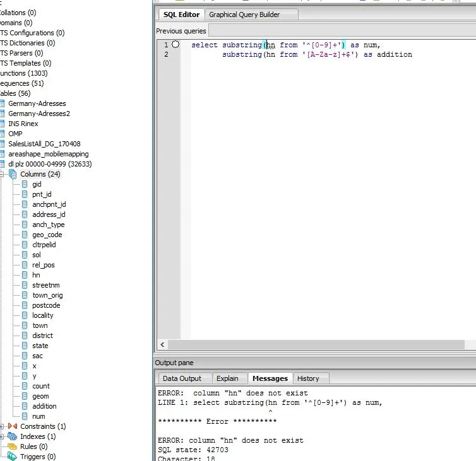The height and width of the screenshot is (461, 476).
Task: Select the OMP table
Action: click(15, 134)
